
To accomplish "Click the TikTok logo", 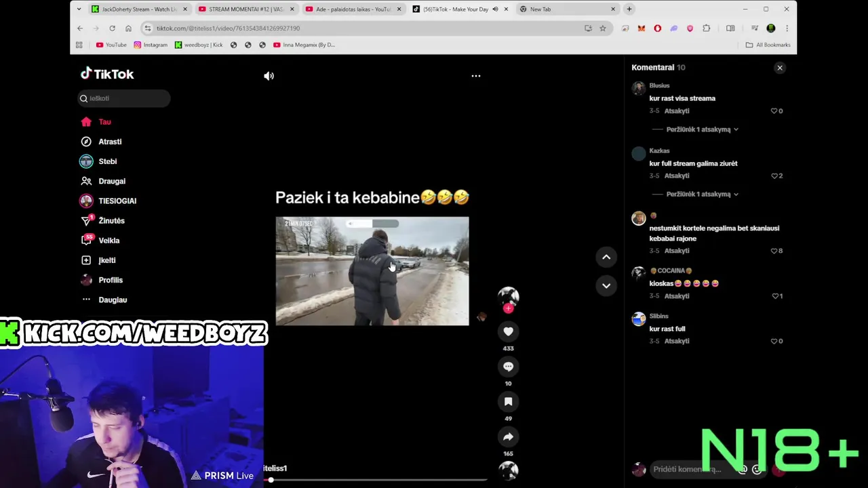I will pos(107,74).
